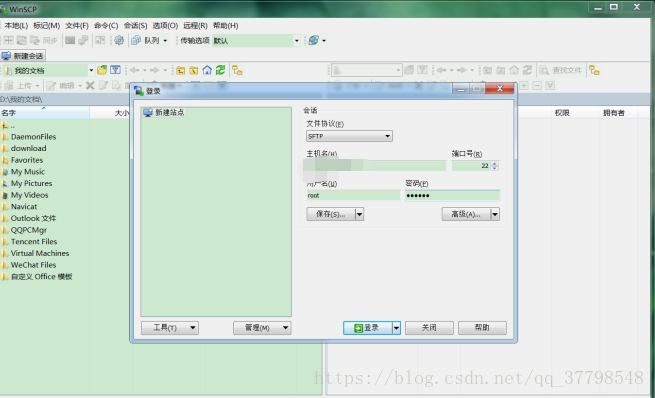Open local directory folder icon beside 我的文档
655x398 pixels.
pos(102,70)
